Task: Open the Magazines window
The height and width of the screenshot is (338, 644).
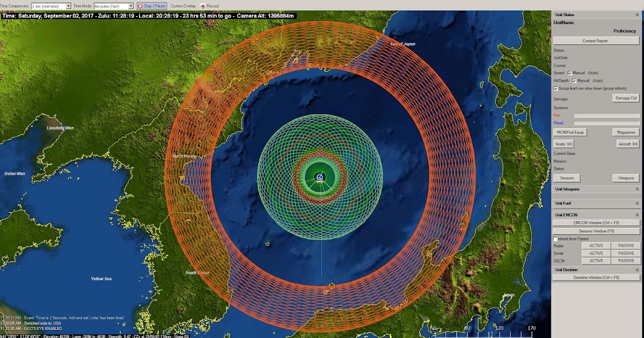Action: pyautogui.click(x=626, y=131)
